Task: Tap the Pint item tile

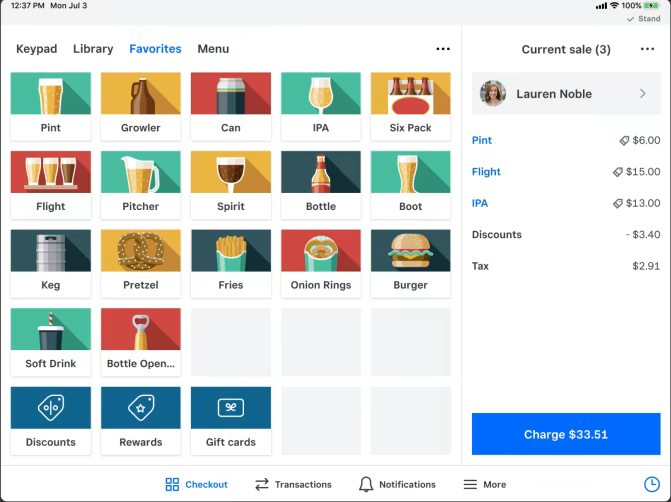Action: click(50, 106)
